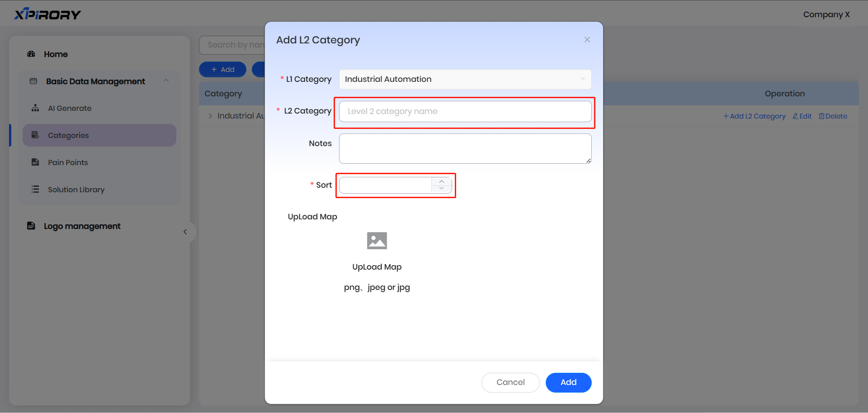Open the Categories menu item
The width and height of the screenshot is (868, 413).
[68, 135]
